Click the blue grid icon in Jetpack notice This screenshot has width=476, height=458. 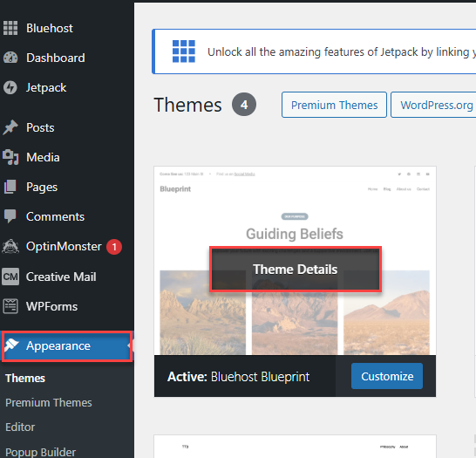click(x=184, y=51)
